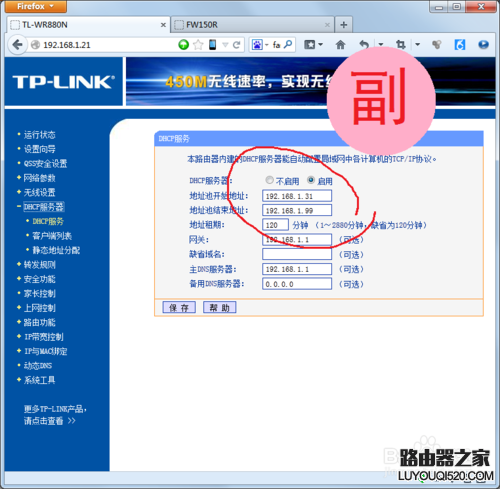Viewport: 500px width, 489px height.
Task: Open 设置向导 in the sidebar
Action: 39,149
